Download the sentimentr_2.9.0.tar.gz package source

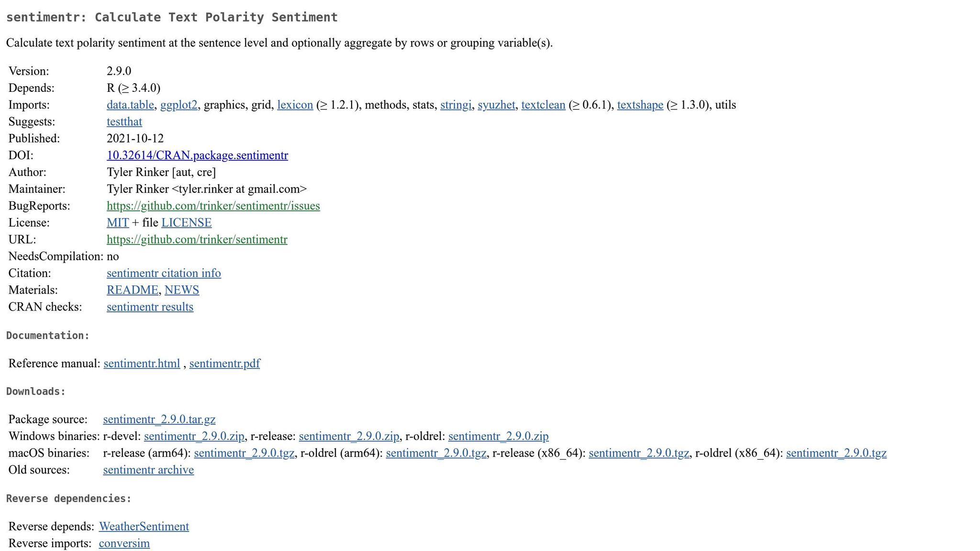pyautogui.click(x=159, y=419)
